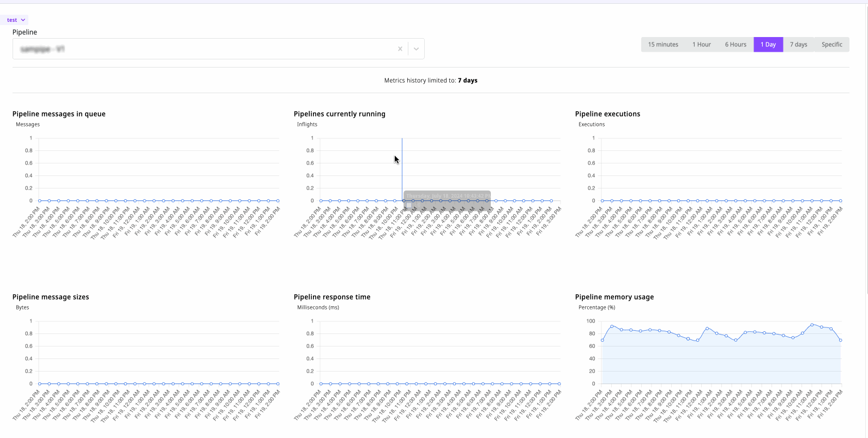Choose the 6 Hours time range

[735, 45]
